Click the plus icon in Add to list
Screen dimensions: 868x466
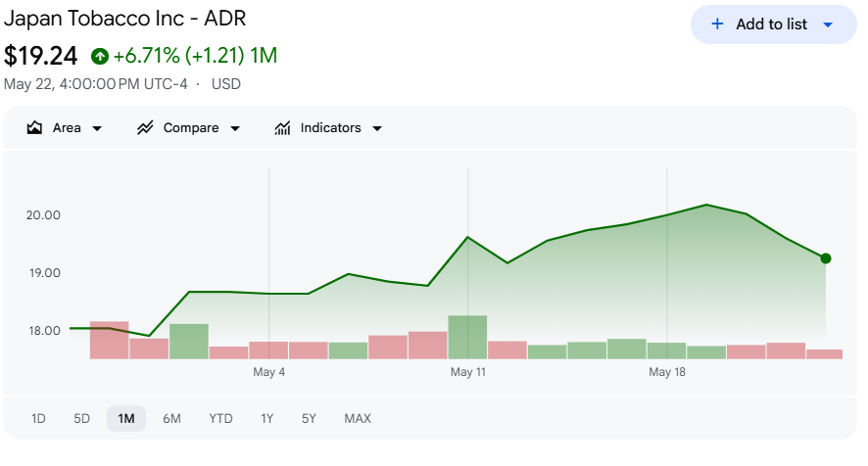717,23
